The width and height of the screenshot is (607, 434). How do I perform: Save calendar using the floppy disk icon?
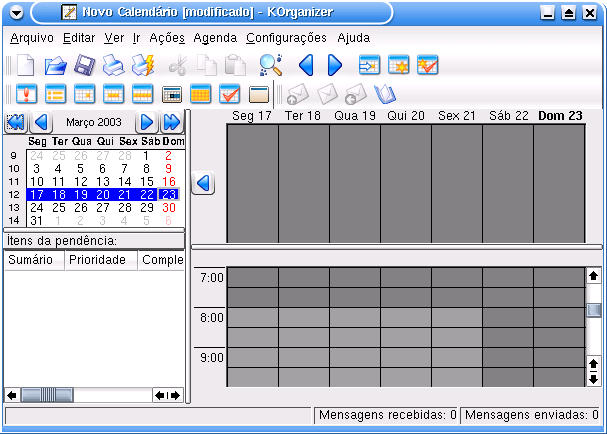[84, 65]
